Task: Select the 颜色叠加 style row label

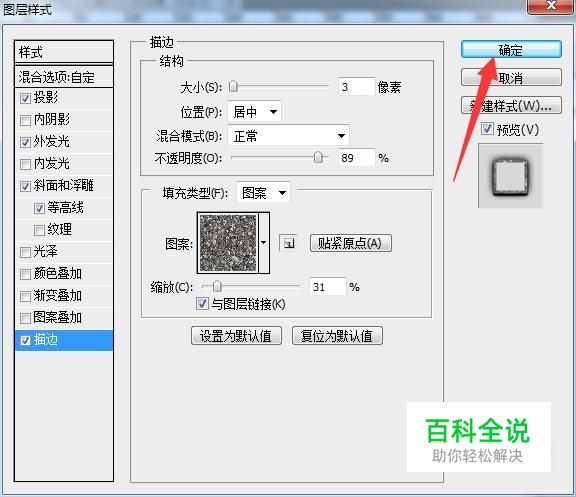Action: tap(58, 273)
